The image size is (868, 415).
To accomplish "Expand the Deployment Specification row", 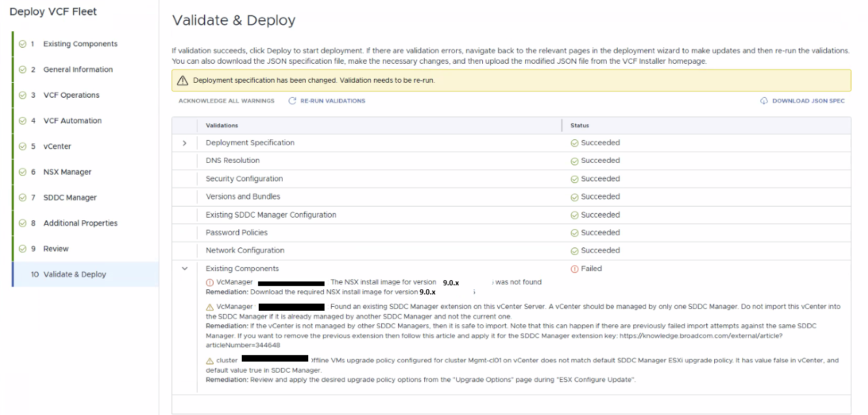I will (184, 143).
